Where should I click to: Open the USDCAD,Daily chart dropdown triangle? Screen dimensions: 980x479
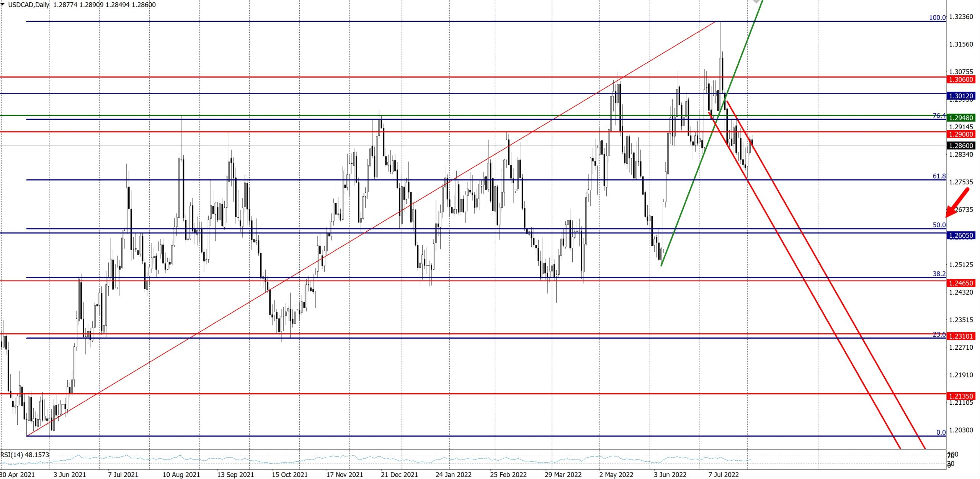pyautogui.click(x=3, y=5)
